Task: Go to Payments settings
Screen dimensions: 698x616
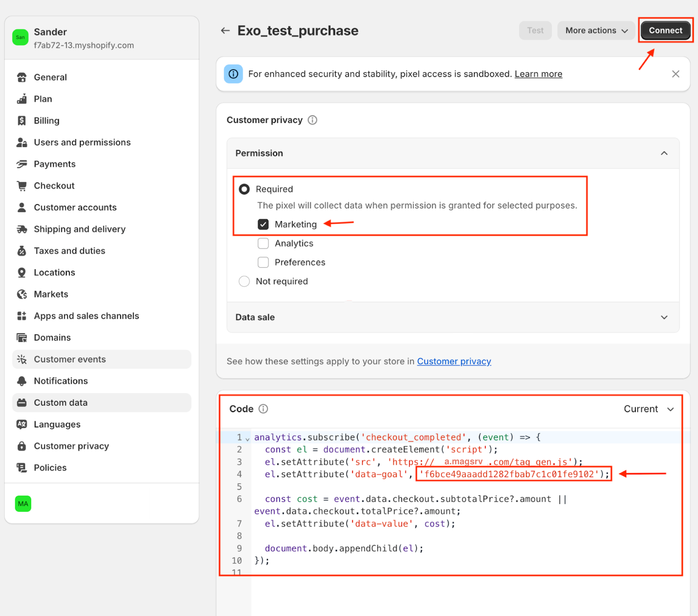Action: [55, 164]
